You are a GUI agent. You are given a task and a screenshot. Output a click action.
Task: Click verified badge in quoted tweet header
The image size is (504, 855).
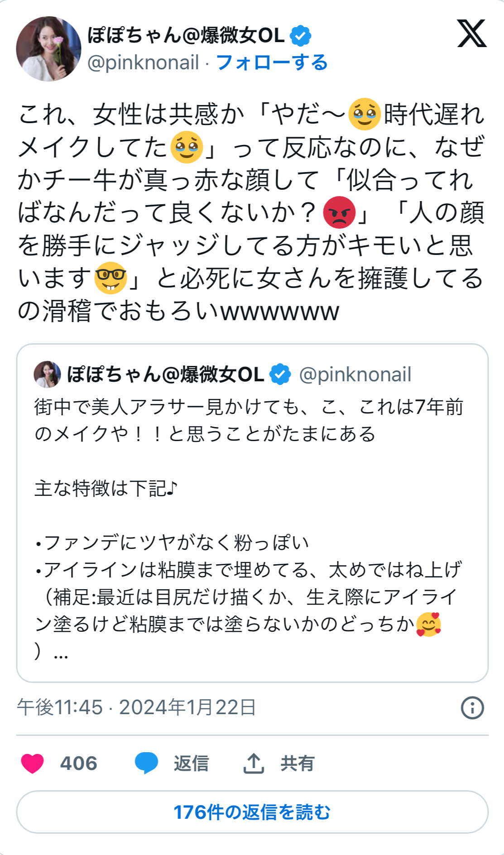pos(280,375)
